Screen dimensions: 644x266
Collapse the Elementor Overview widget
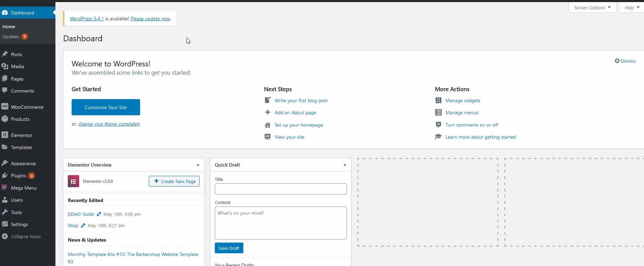pos(198,165)
